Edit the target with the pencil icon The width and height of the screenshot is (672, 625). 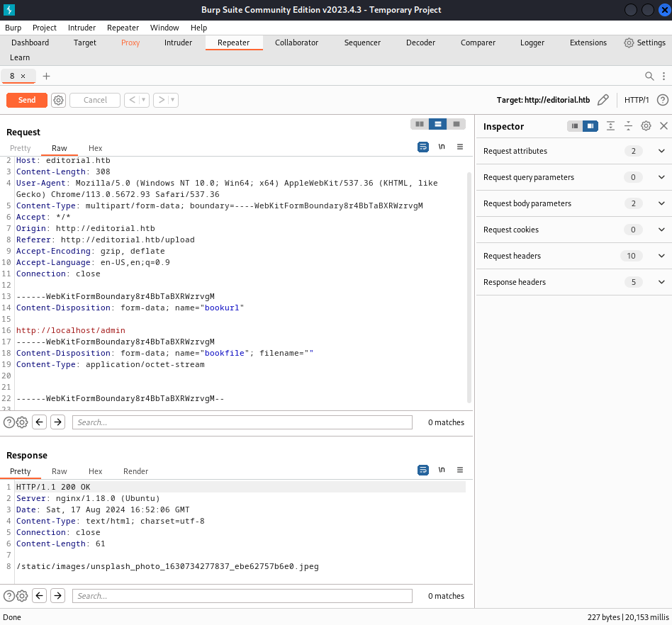point(603,100)
